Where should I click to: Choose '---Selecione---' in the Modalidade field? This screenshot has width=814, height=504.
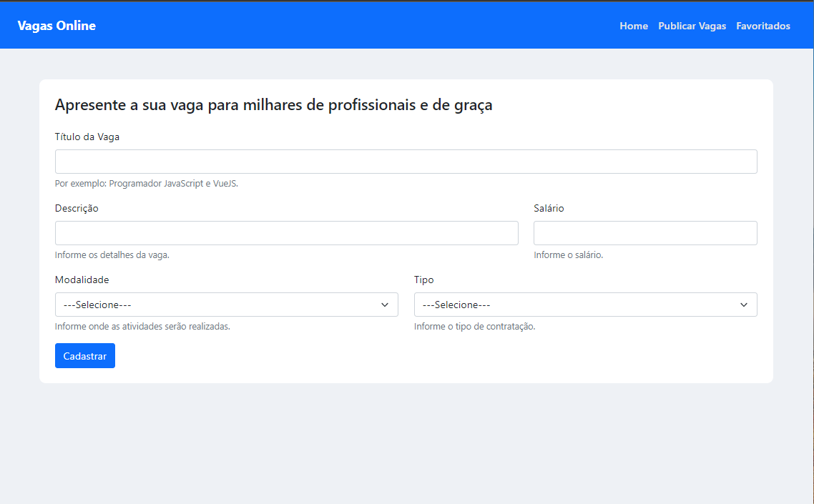(x=226, y=305)
